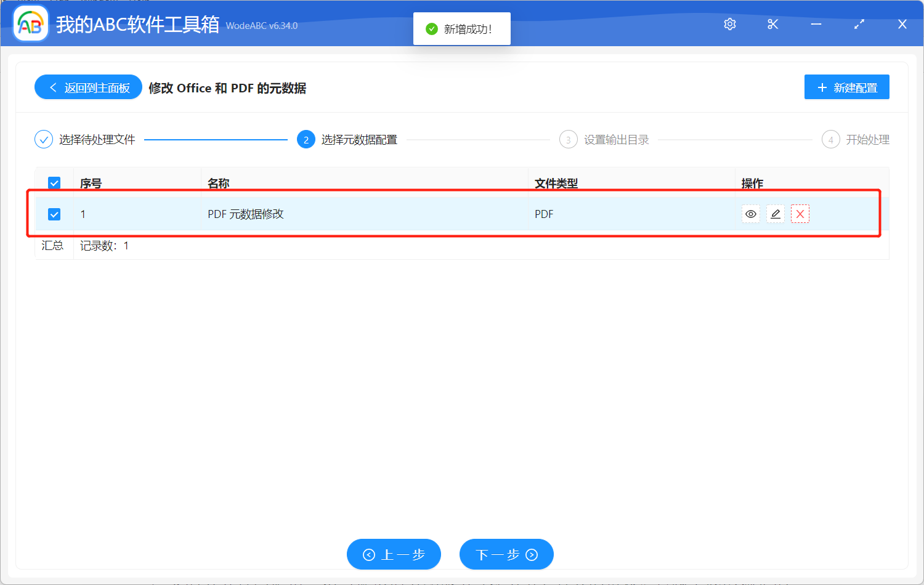Click green success checkmark in toast
The width and height of the screenshot is (924, 585).
coord(431,28)
